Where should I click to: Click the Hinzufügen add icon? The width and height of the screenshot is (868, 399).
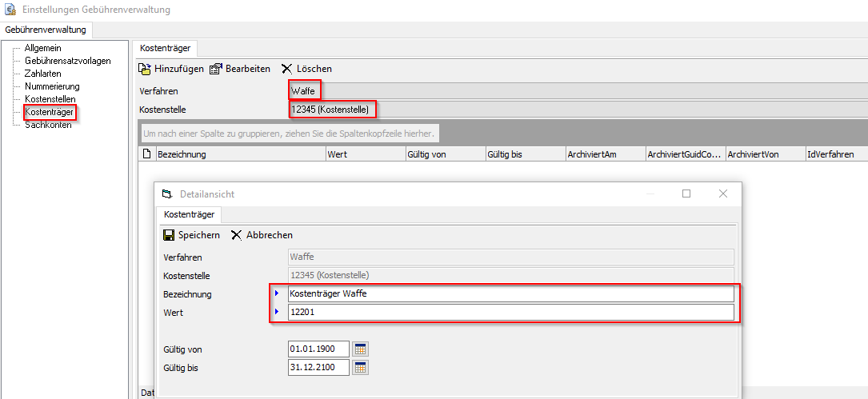point(145,69)
